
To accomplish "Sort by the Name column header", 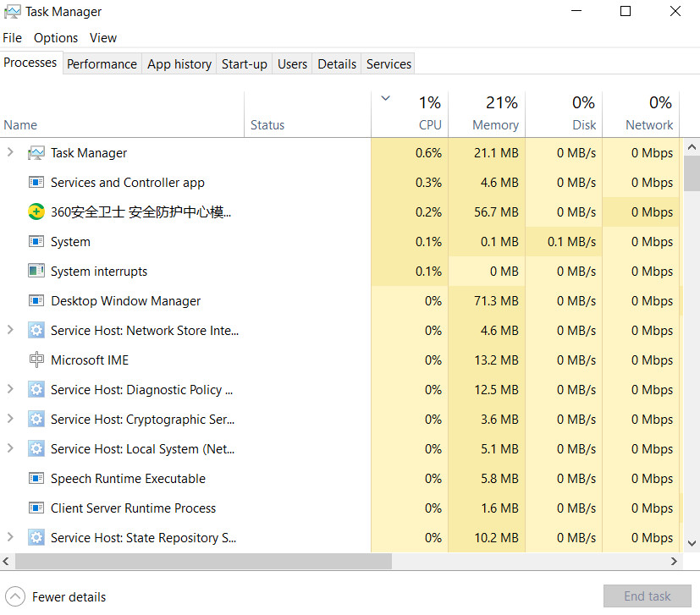I will (x=122, y=114).
